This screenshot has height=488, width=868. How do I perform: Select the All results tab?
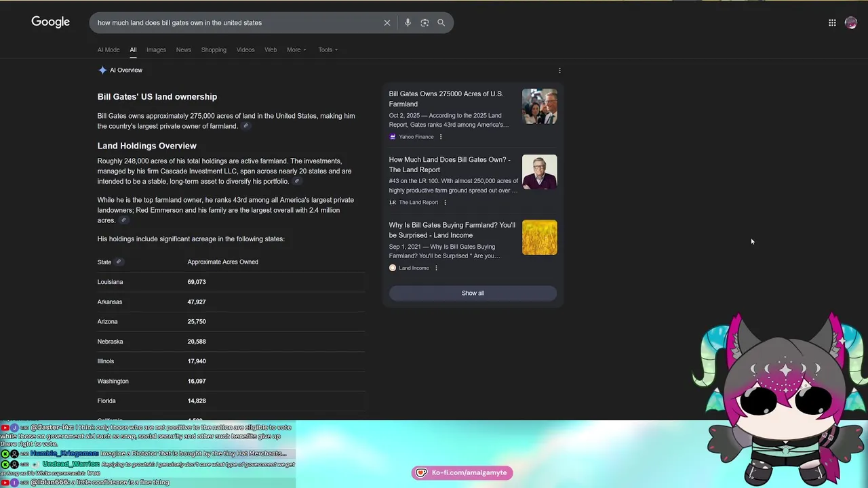[x=133, y=49]
